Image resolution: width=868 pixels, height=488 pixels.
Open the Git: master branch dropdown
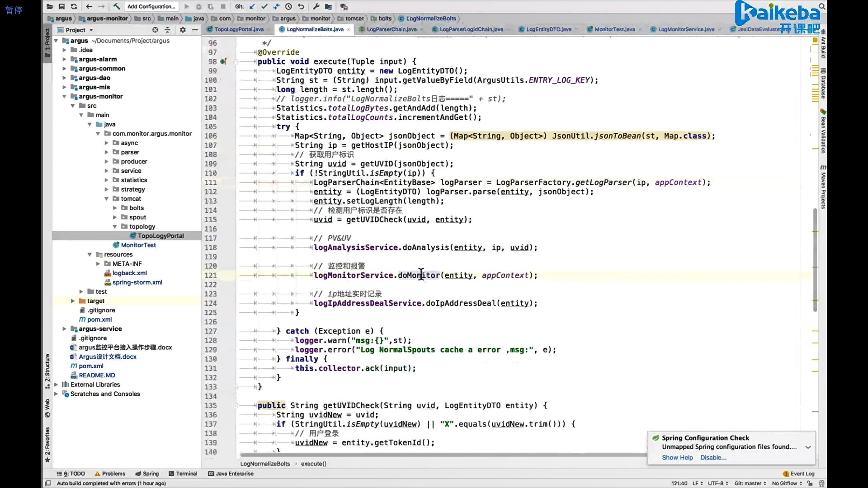[x=750, y=483]
